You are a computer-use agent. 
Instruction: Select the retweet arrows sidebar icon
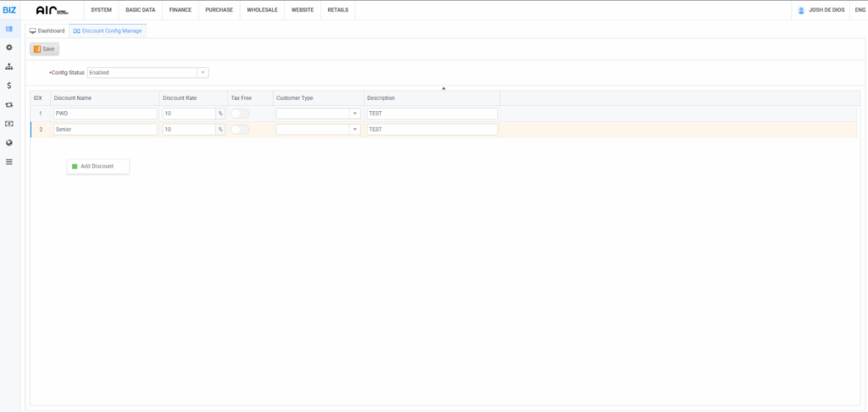point(8,105)
